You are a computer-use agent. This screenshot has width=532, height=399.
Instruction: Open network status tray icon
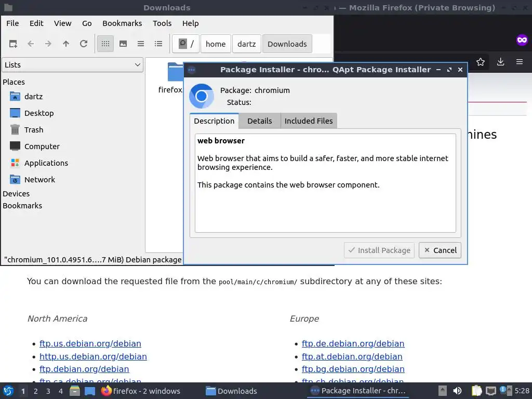pos(490,391)
